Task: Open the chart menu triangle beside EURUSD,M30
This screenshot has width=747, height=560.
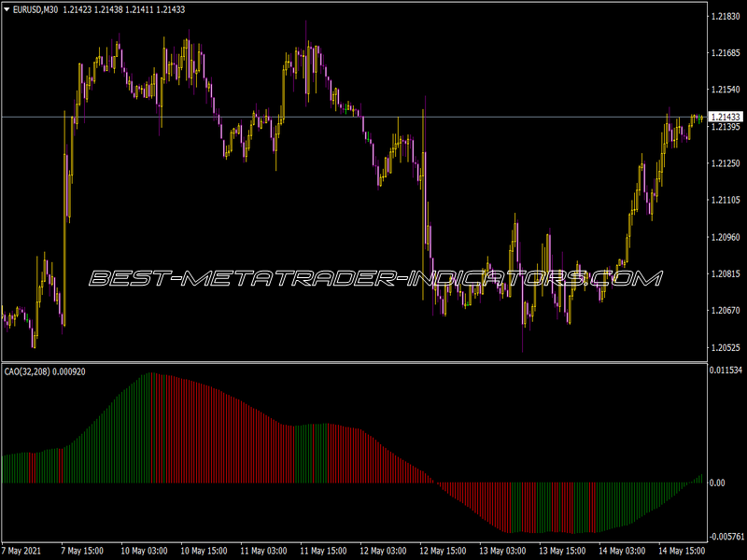Action: point(7,9)
